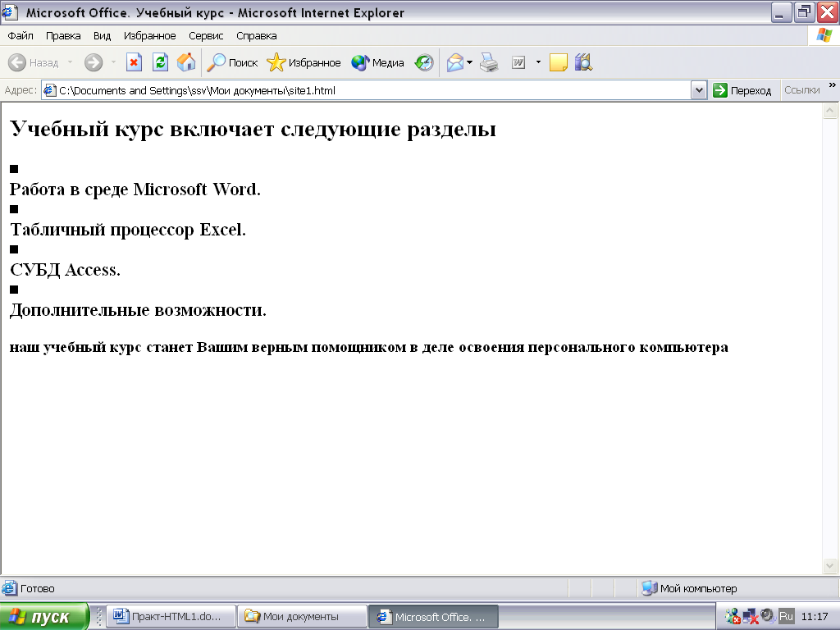Open the Вид menu
Screen dimensions: 840x630
click(102, 36)
